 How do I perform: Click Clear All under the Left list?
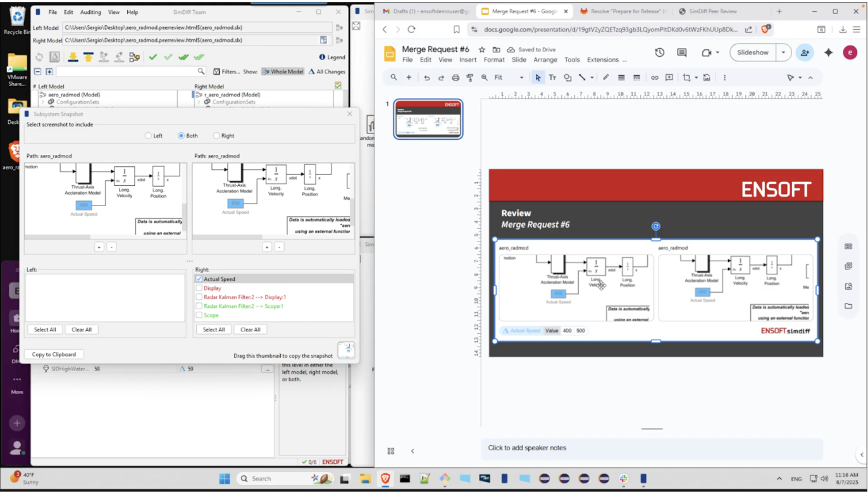coord(82,329)
